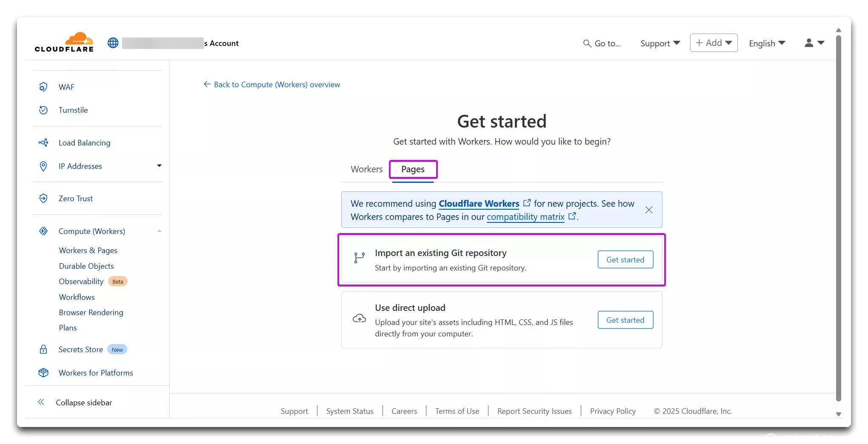The image size is (868, 444).
Task: Switch to the Workers tab
Action: pyautogui.click(x=367, y=169)
